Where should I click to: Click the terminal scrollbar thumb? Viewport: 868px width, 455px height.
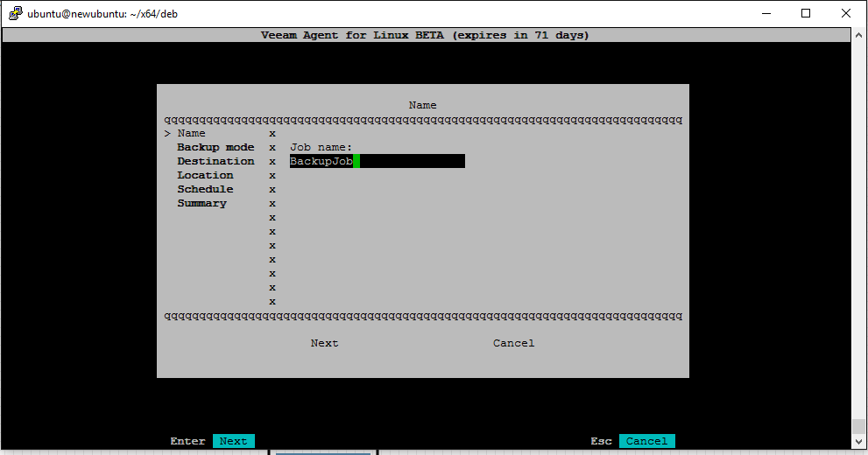pos(858,426)
